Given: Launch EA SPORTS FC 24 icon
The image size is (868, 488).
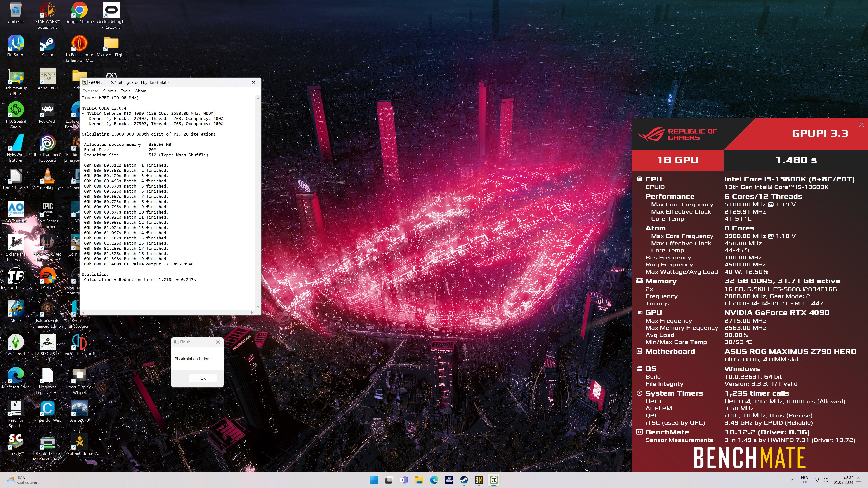Looking at the screenshot, I should (x=47, y=347).
